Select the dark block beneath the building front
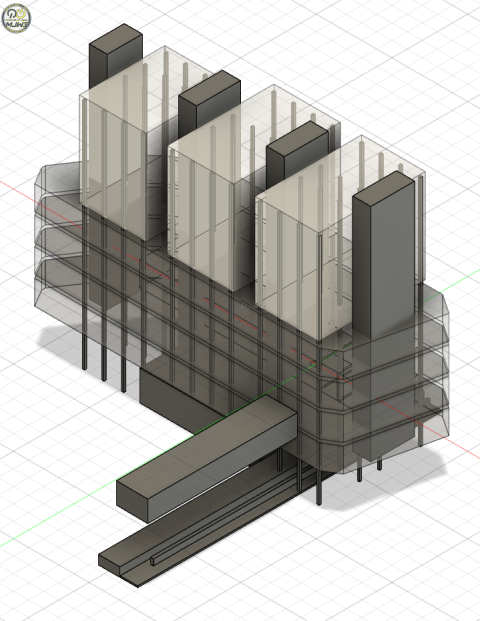Image resolution: width=480 pixels, height=621 pixels. click(174, 396)
